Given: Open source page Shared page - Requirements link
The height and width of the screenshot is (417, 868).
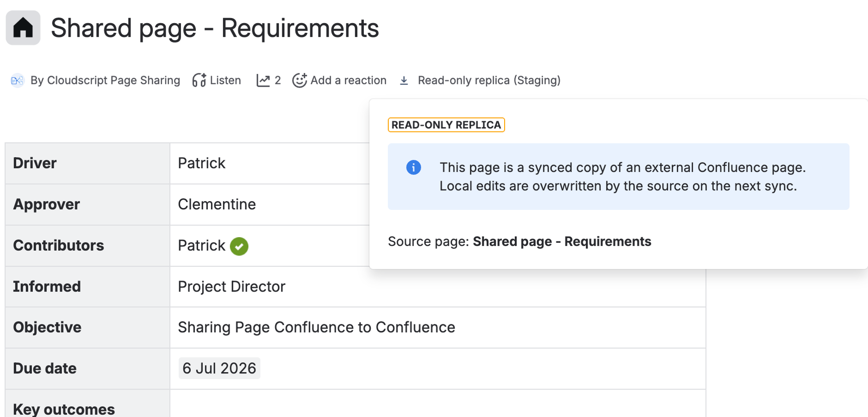Looking at the screenshot, I should (562, 241).
